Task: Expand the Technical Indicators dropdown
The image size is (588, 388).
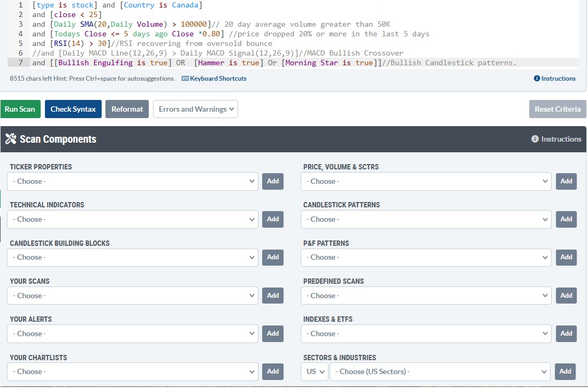Action: 133,219
